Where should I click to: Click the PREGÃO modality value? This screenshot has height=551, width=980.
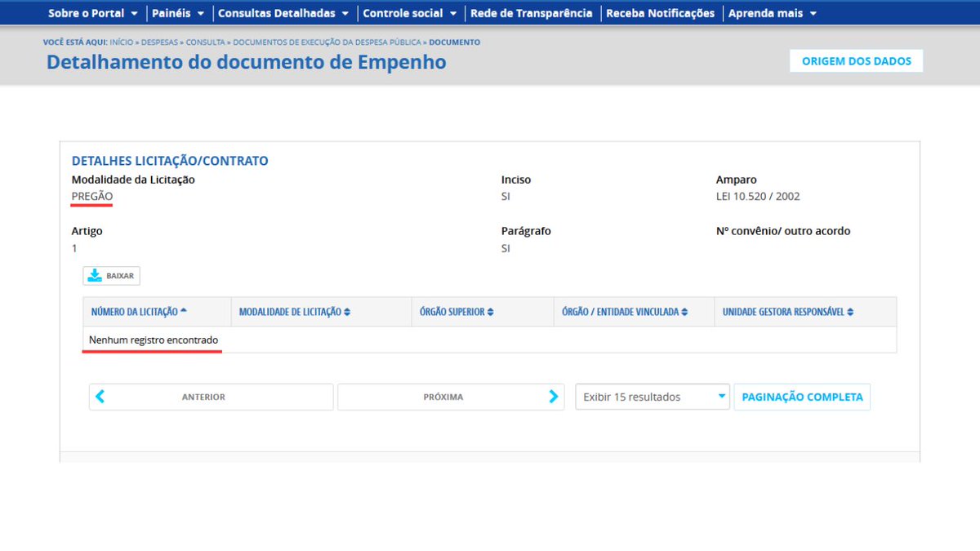click(92, 197)
